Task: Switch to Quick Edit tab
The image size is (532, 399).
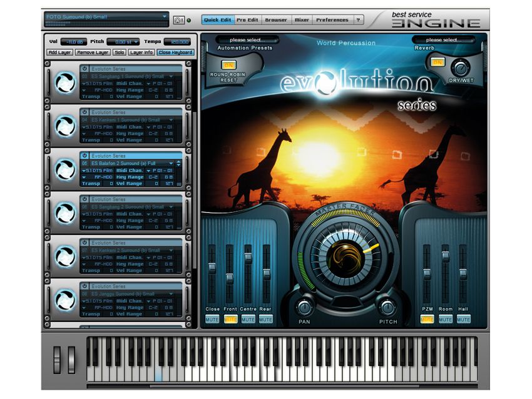Action: coord(218,20)
